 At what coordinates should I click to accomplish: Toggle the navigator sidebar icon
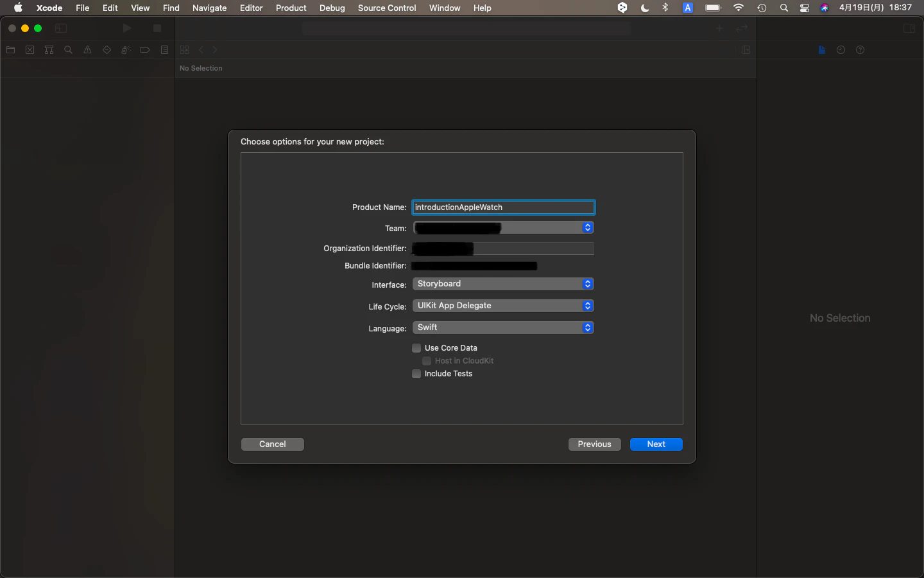61,28
